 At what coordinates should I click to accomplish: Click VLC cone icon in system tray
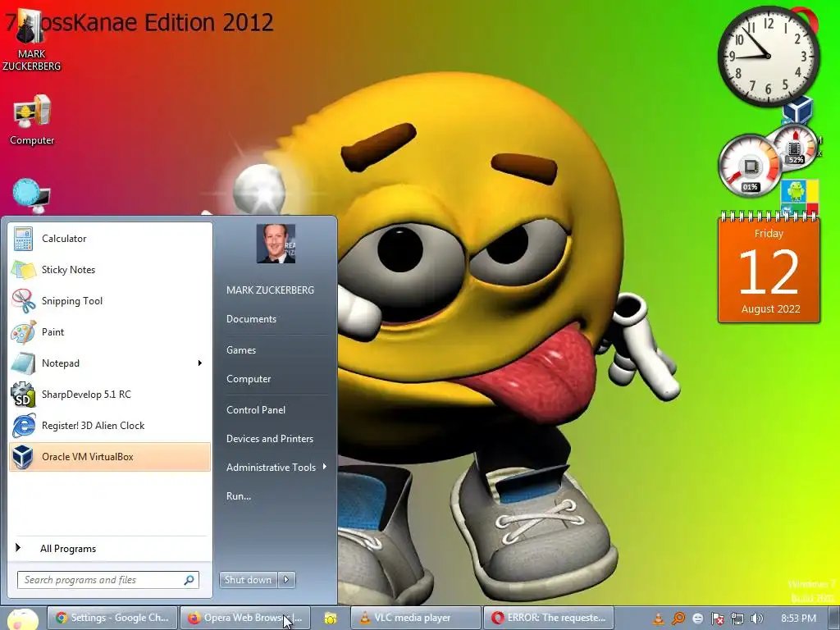pyautogui.click(x=659, y=619)
